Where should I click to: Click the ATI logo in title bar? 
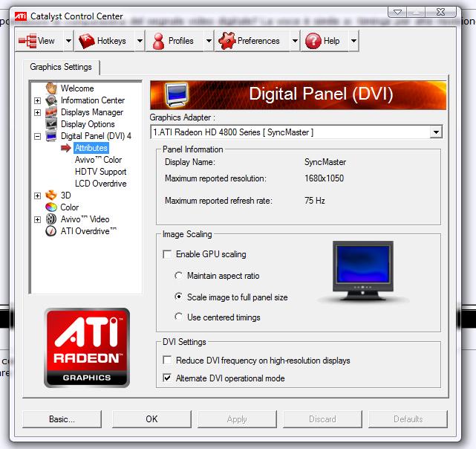tap(21, 16)
